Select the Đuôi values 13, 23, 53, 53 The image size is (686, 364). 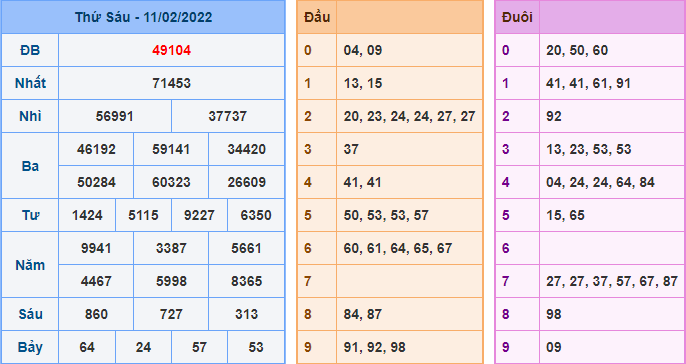(588, 149)
